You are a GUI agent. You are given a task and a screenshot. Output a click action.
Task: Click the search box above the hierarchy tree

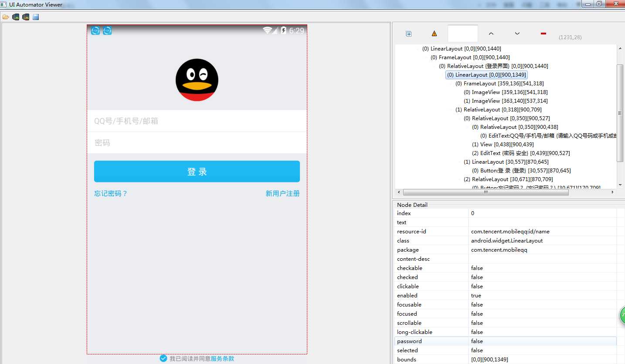point(463,34)
